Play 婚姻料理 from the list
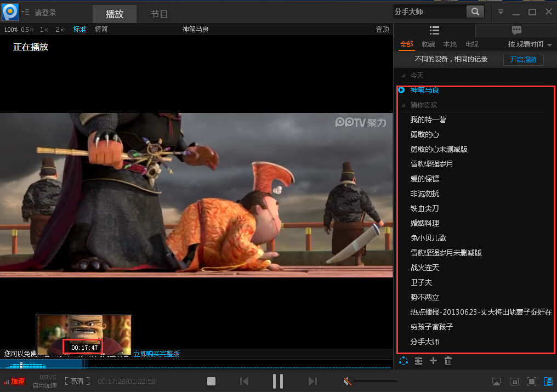This screenshot has width=557, height=392. coord(424,223)
